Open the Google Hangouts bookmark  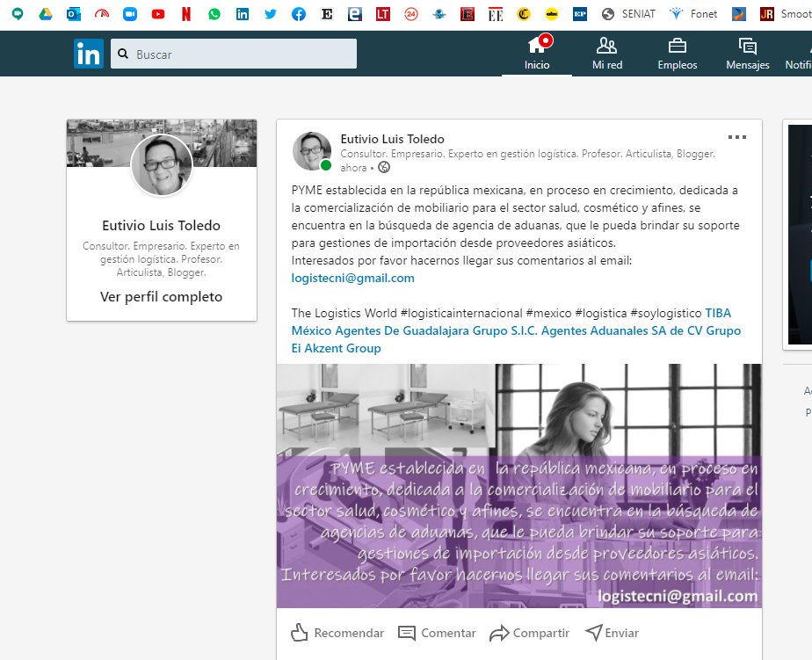18,14
